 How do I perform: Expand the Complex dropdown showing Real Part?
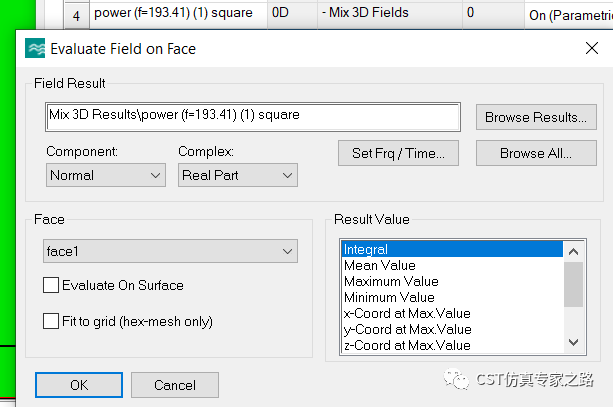click(x=238, y=175)
